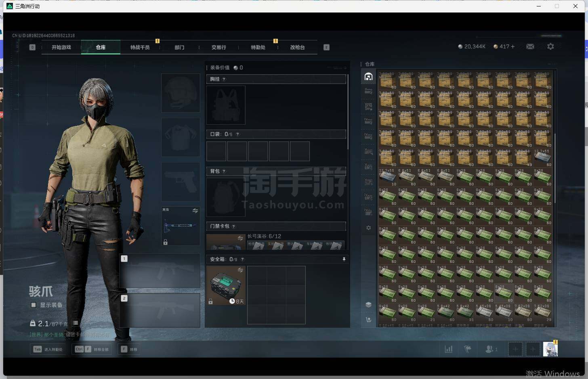The height and width of the screenshot is (379, 588).
Task: Click the helmet equipment slot
Action: tap(181, 93)
